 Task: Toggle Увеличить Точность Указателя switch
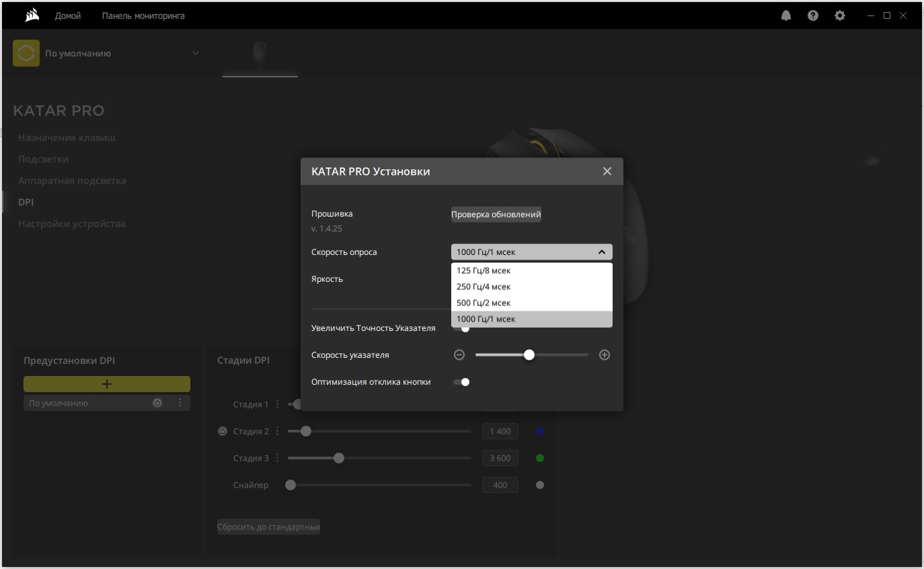tap(461, 328)
